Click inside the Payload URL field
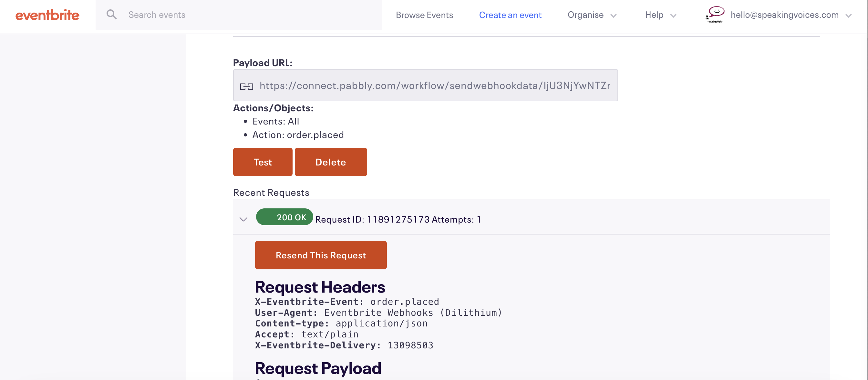The width and height of the screenshot is (868, 380). tap(426, 85)
